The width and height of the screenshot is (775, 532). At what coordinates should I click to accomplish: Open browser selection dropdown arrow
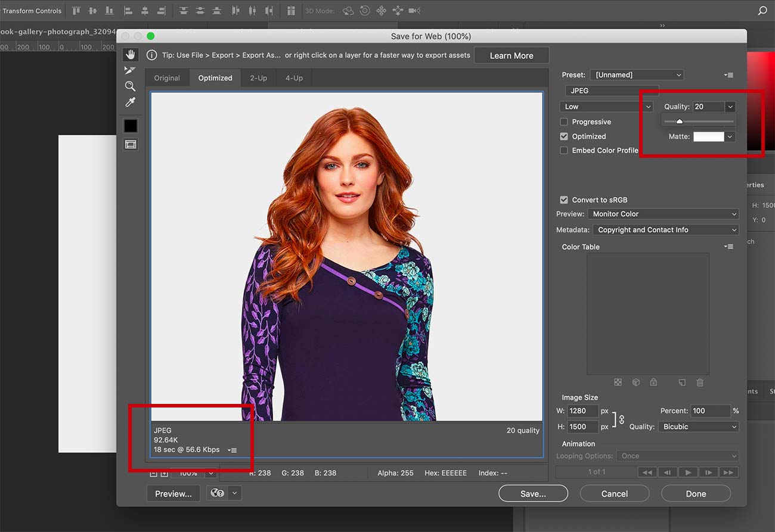pos(235,493)
